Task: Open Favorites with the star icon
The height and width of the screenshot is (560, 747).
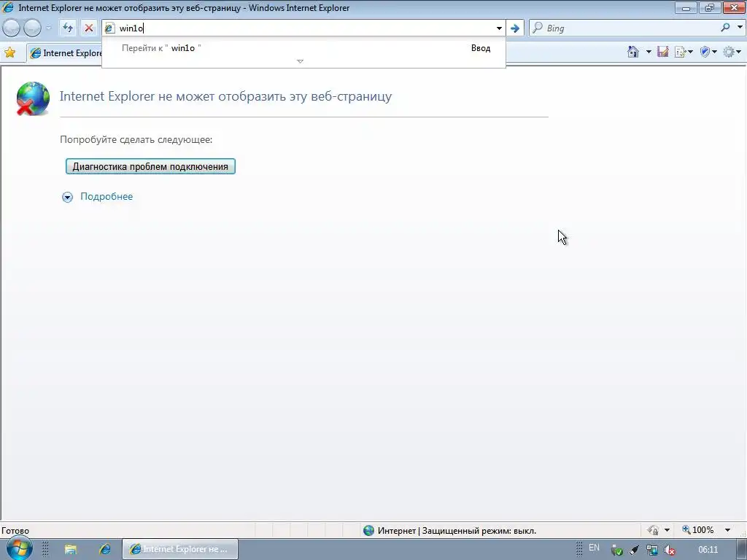Action: pyautogui.click(x=9, y=52)
